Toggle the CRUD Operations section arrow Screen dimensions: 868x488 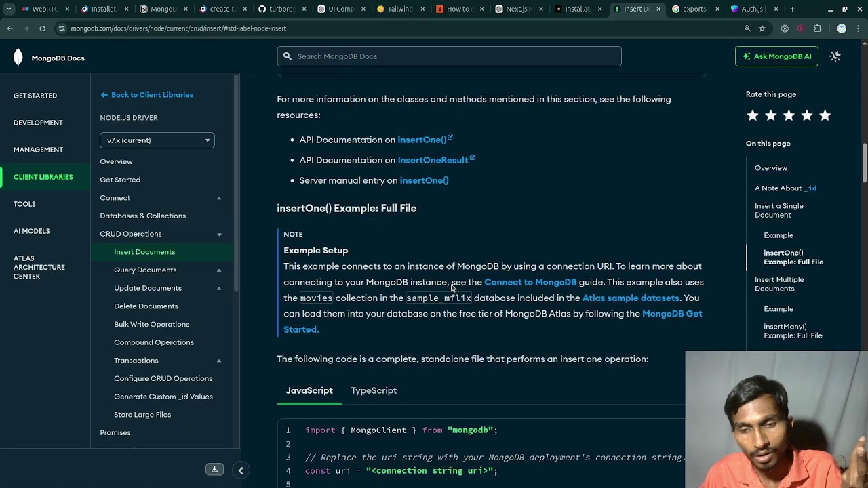tap(219, 235)
